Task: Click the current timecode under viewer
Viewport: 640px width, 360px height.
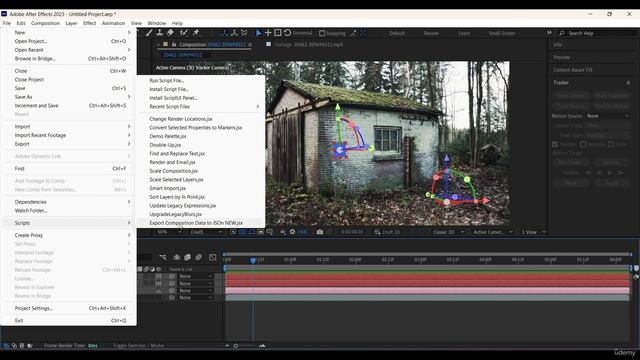Action: [x=352, y=232]
